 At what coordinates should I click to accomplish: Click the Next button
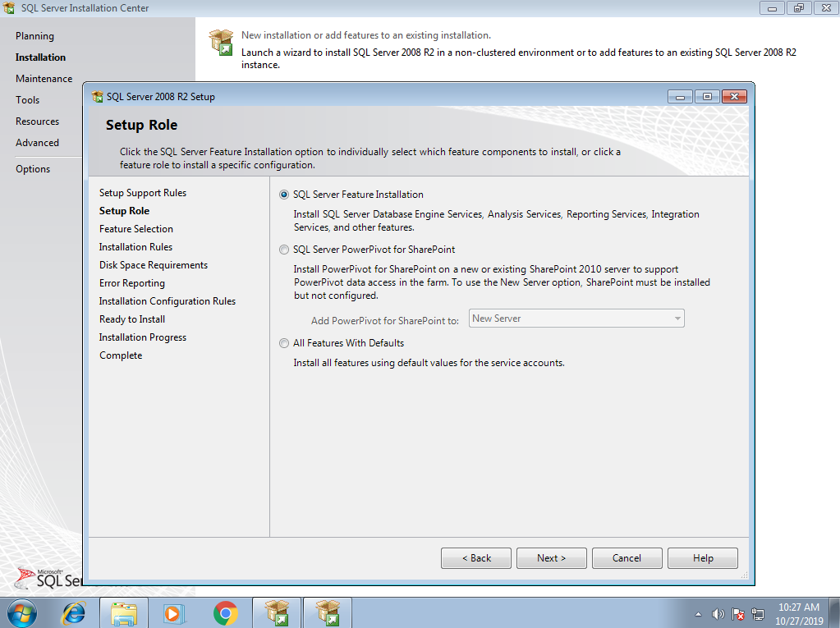[551, 558]
